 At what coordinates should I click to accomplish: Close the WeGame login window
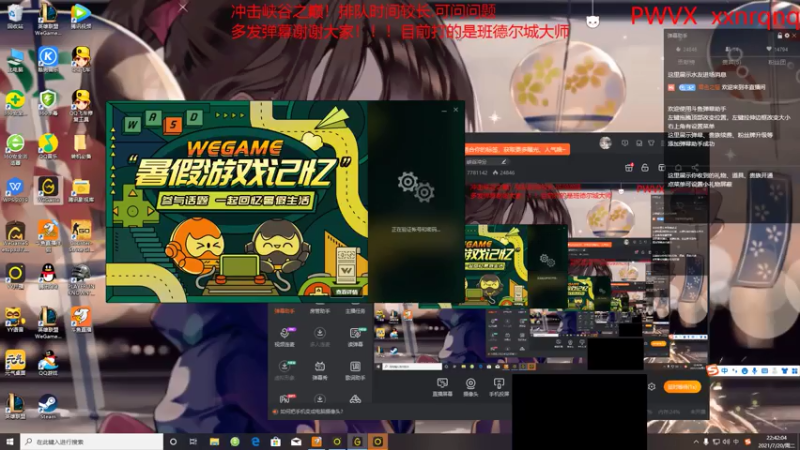(456, 110)
